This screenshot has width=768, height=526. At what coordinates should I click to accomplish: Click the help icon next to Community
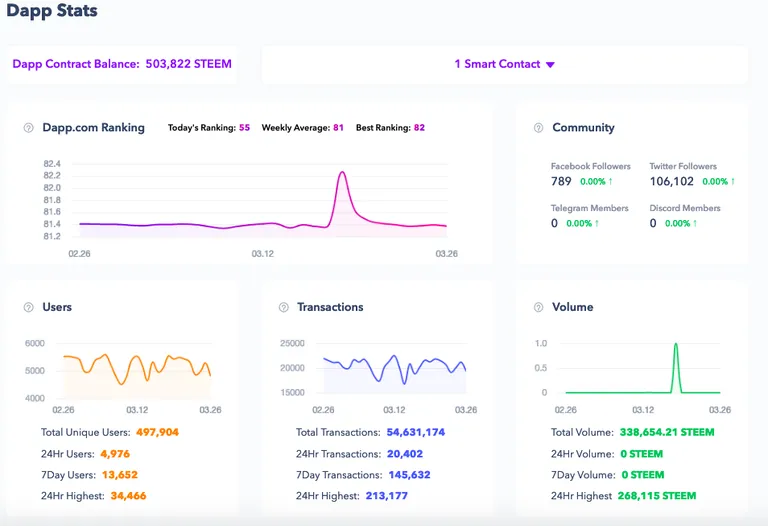coord(538,128)
